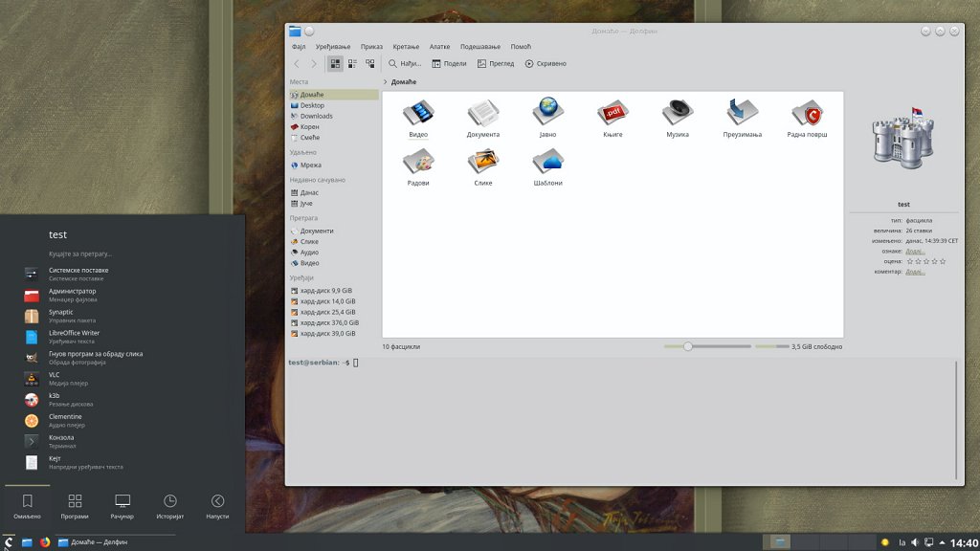Switch to Програми tab in launcher
The image size is (980, 551).
tap(75, 506)
